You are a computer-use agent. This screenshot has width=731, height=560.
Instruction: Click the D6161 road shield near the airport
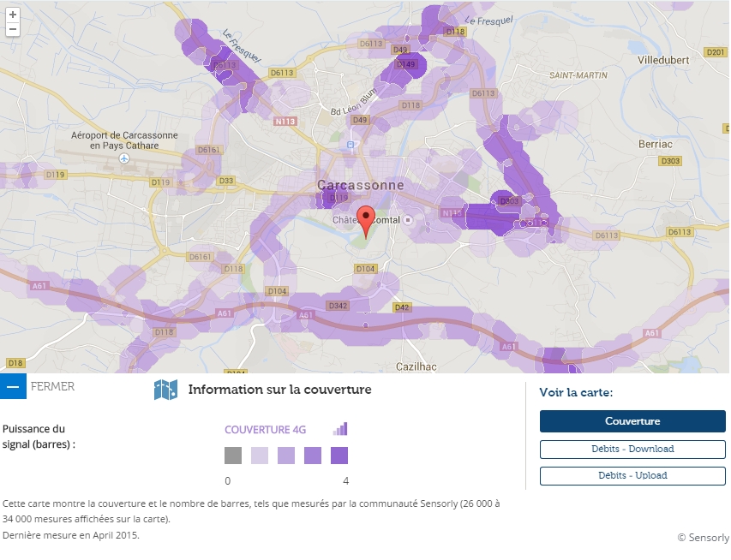208,150
